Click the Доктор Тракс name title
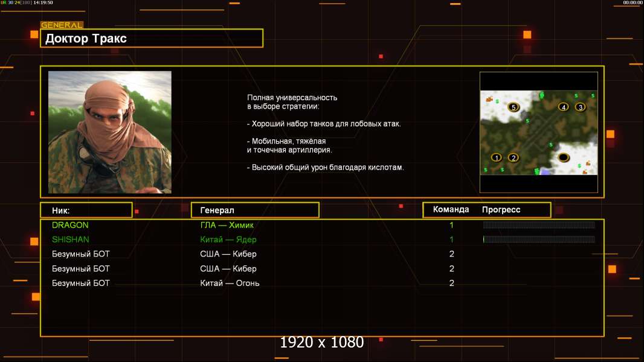 [86, 39]
